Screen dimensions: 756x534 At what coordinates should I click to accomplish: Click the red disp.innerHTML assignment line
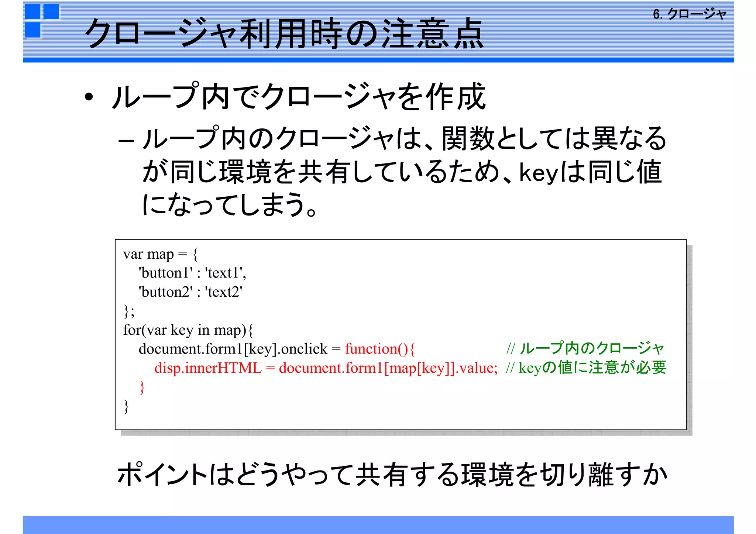[326, 368]
